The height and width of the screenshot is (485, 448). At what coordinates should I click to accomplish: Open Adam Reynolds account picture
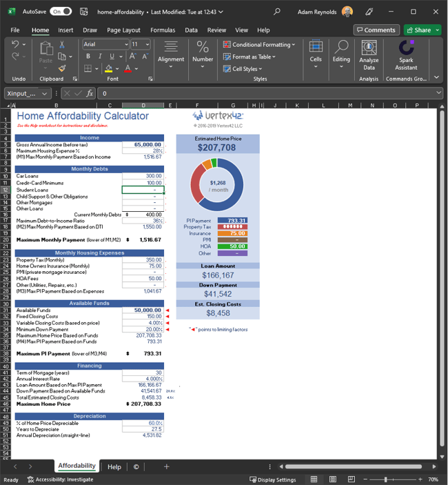[x=347, y=12]
